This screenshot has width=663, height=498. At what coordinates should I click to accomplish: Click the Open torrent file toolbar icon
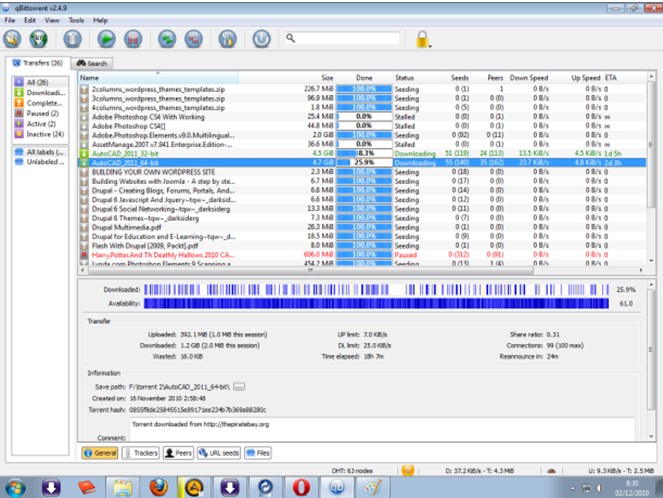13,39
